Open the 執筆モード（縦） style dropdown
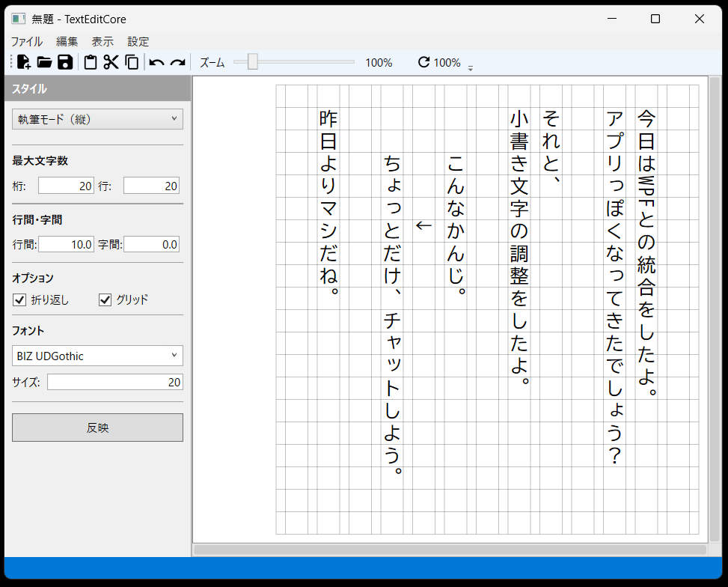The height and width of the screenshot is (587, 728). tap(97, 119)
